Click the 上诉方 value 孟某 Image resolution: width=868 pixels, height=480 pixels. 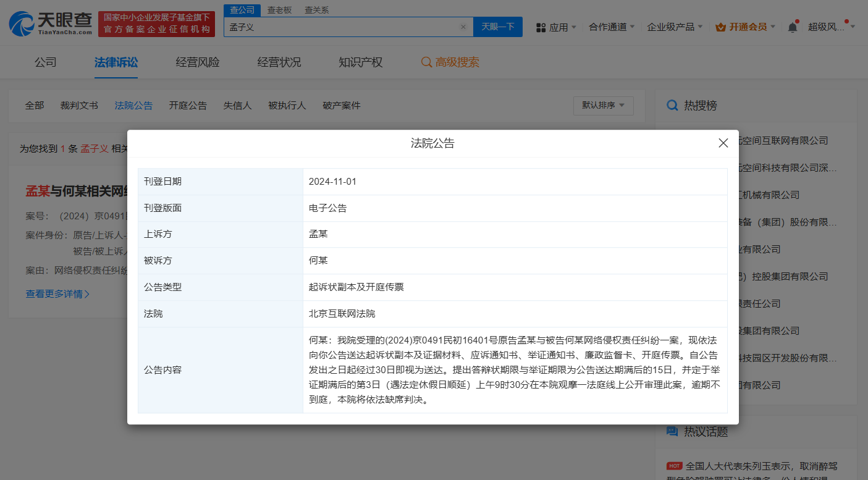318,234
